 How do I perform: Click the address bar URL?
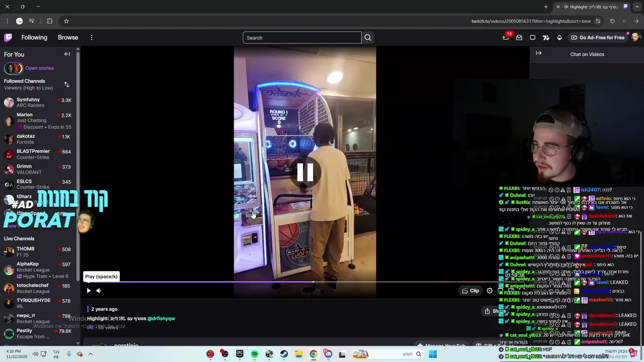point(531,21)
